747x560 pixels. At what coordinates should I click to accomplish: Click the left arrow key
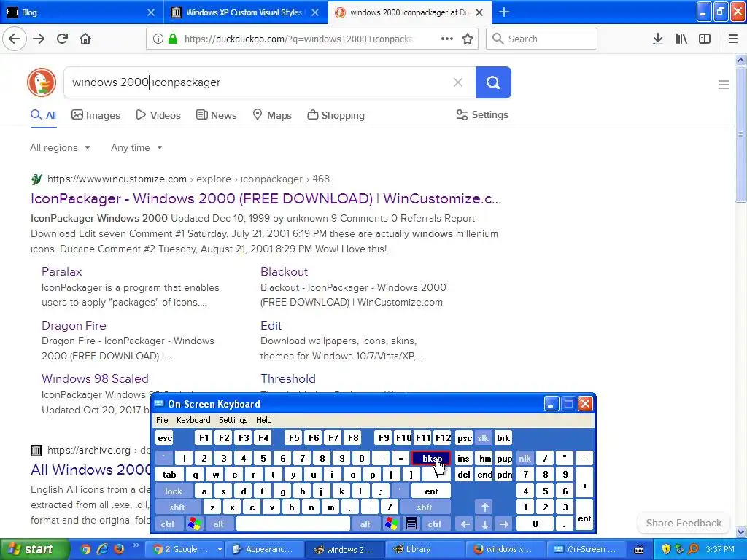[x=465, y=524]
